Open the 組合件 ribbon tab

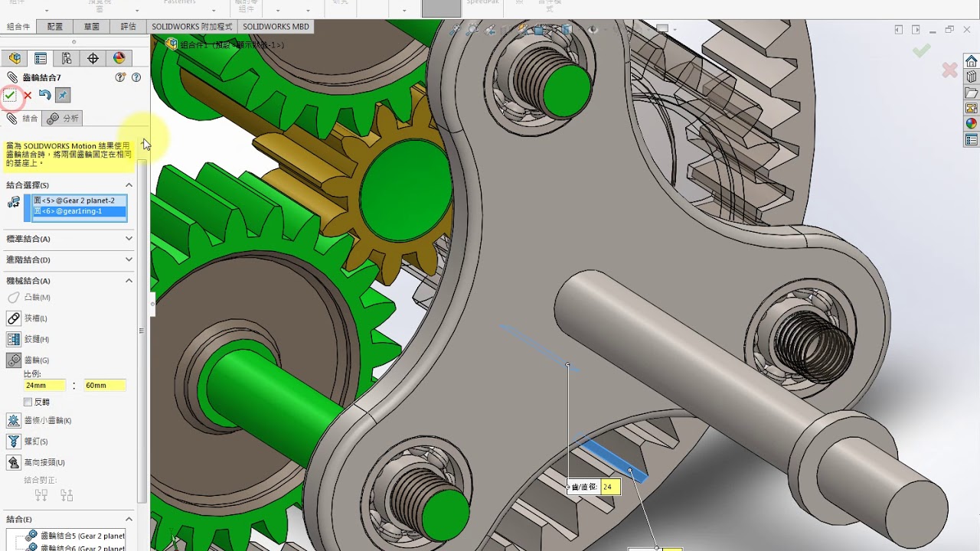(x=18, y=26)
